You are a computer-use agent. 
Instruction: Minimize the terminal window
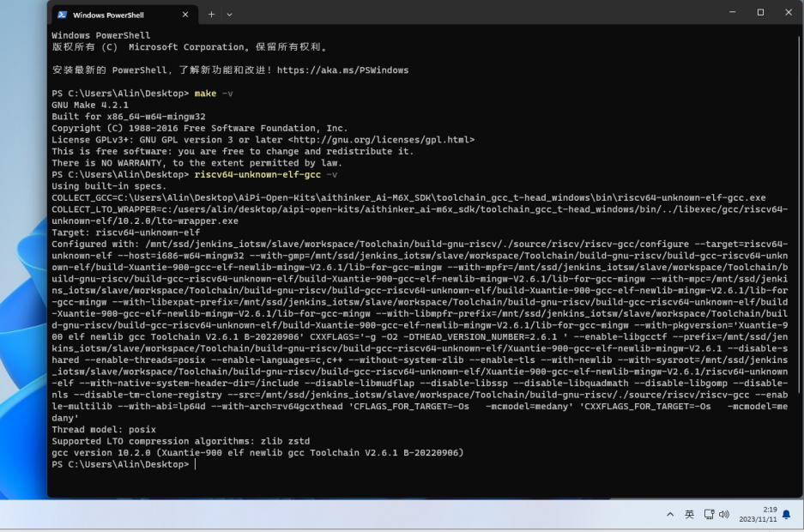point(732,12)
